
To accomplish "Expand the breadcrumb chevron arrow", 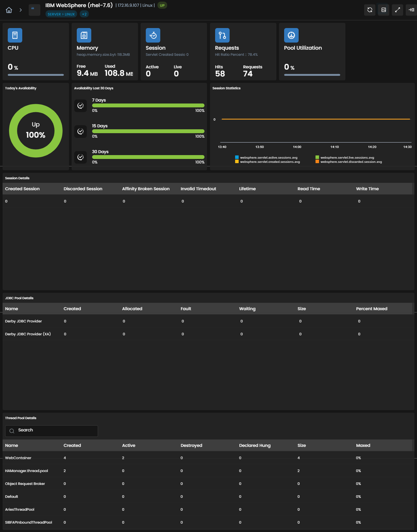I will pyautogui.click(x=21, y=10).
